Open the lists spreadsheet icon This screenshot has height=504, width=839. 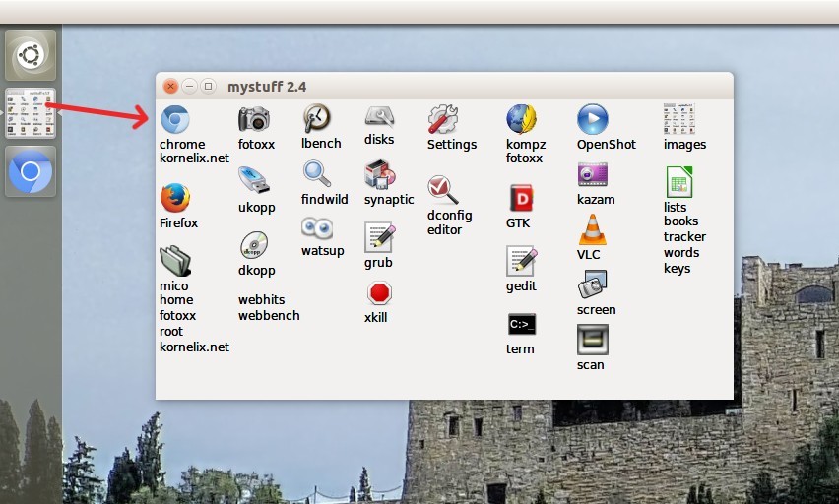[679, 182]
